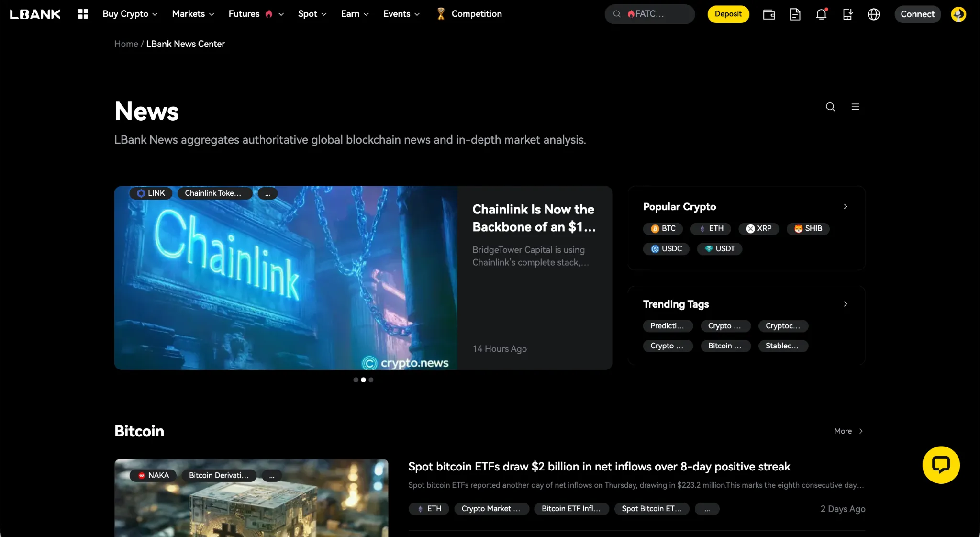Select the third carousel dot
Image resolution: width=980 pixels, height=537 pixels.
371,380
